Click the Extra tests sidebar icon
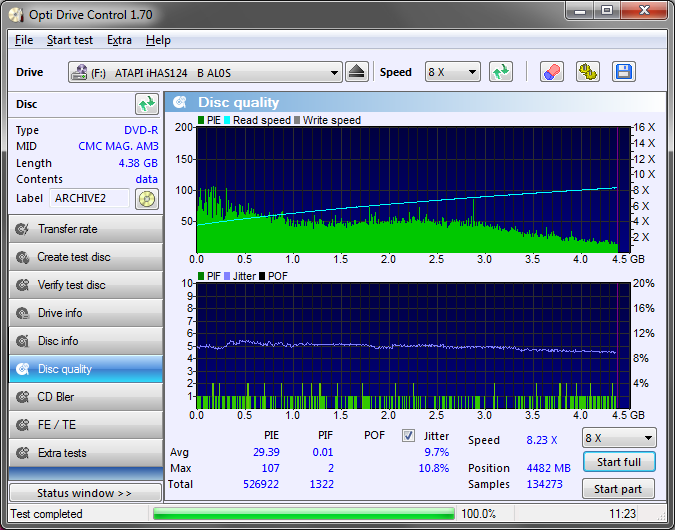The width and height of the screenshot is (675, 530). click(x=22, y=453)
